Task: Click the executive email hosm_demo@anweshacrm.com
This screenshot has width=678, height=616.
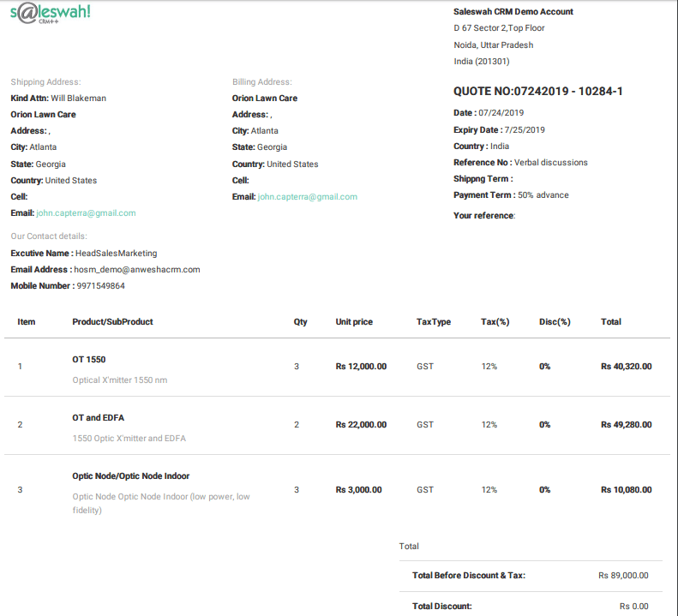Action: (137, 269)
